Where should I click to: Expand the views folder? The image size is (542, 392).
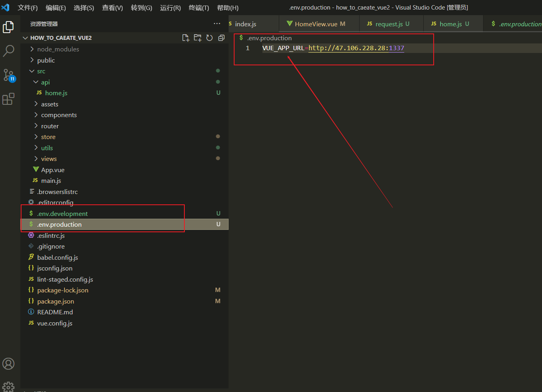(125, 159)
